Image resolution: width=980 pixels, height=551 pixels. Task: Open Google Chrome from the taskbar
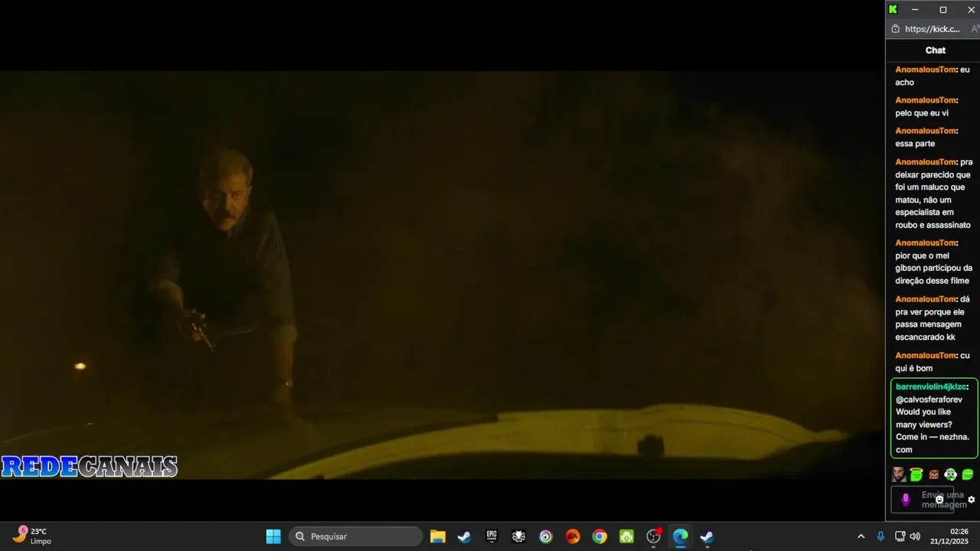point(599,536)
